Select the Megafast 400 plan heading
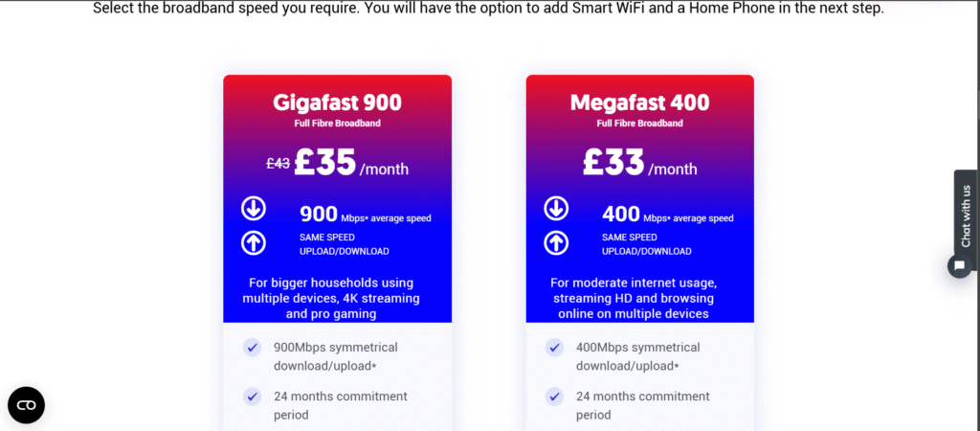 pyautogui.click(x=639, y=102)
